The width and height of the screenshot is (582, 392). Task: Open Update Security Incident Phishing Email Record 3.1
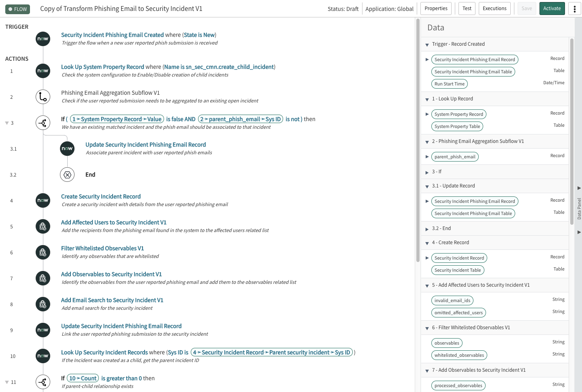tap(145, 145)
